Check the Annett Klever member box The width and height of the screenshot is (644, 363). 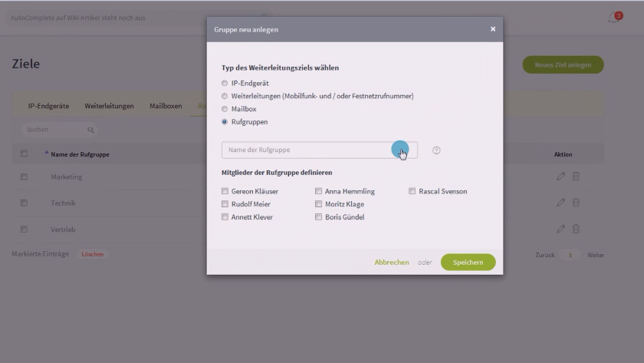225,217
